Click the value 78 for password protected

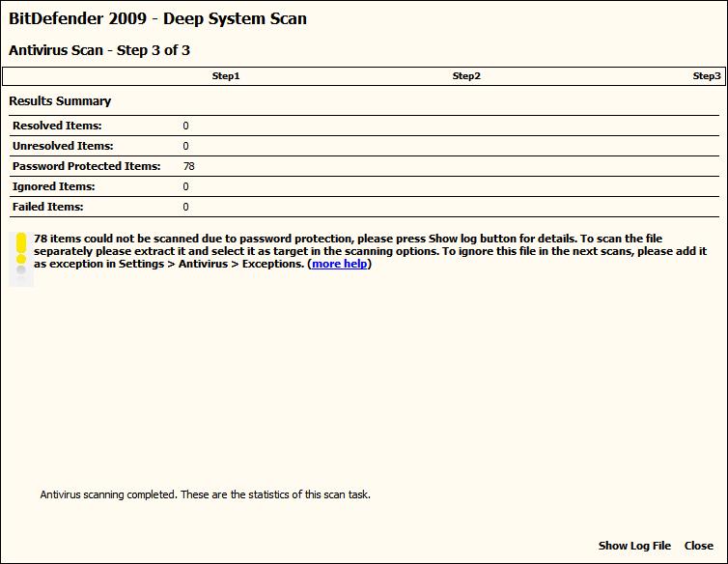tap(189, 166)
